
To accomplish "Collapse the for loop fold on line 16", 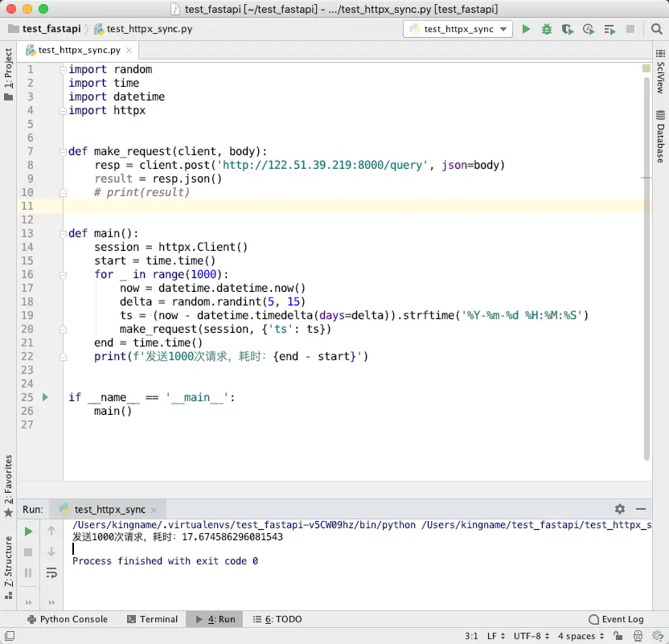I will (x=63, y=275).
